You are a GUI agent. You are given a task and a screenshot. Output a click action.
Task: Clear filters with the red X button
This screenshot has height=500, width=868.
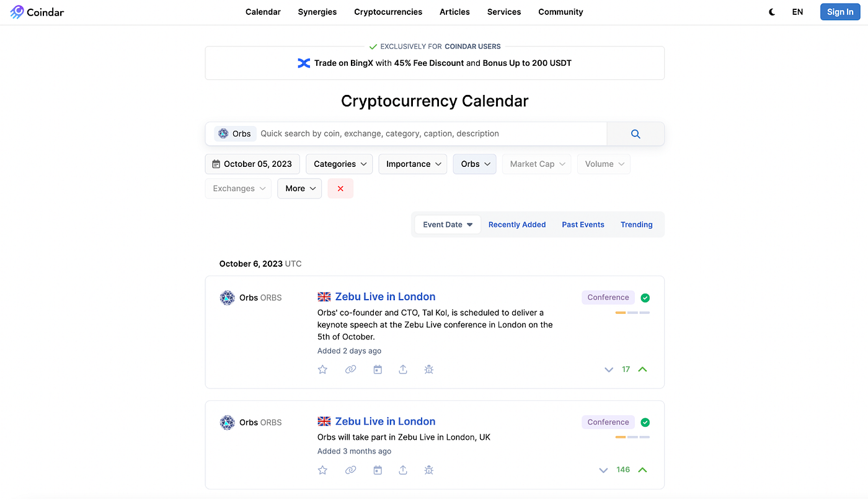click(x=340, y=188)
